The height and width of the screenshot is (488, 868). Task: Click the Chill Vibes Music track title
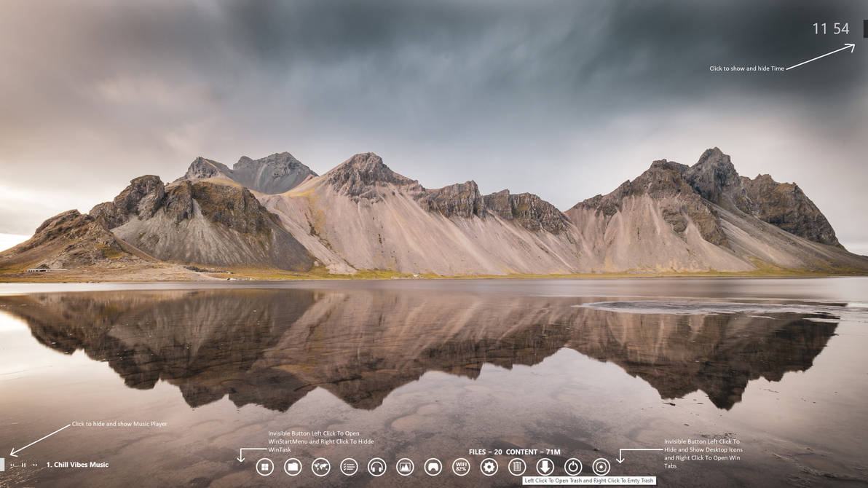77,464
